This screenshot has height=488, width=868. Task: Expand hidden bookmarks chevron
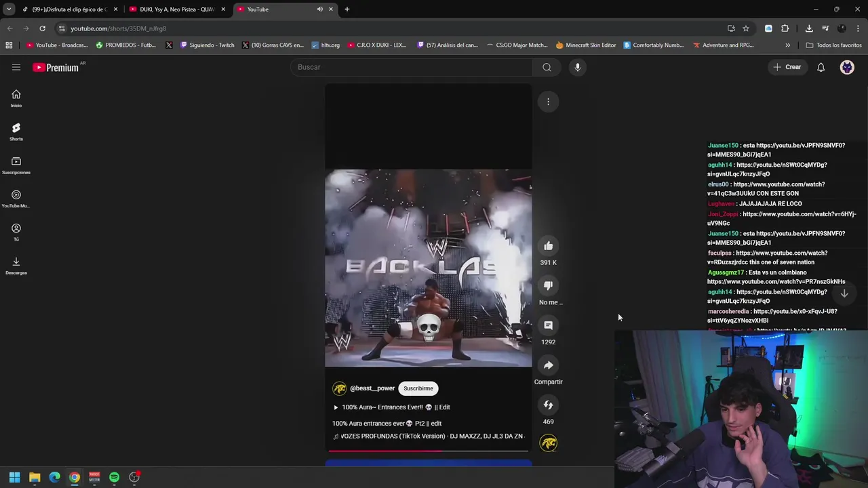787,45
